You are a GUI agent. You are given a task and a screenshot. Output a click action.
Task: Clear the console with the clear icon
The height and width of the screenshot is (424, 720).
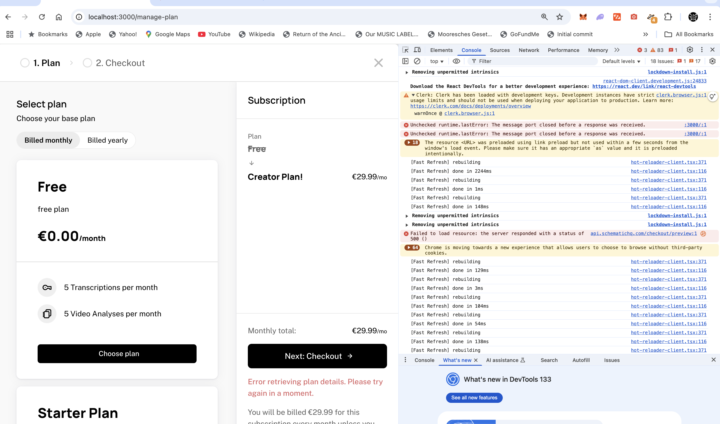[417, 61]
